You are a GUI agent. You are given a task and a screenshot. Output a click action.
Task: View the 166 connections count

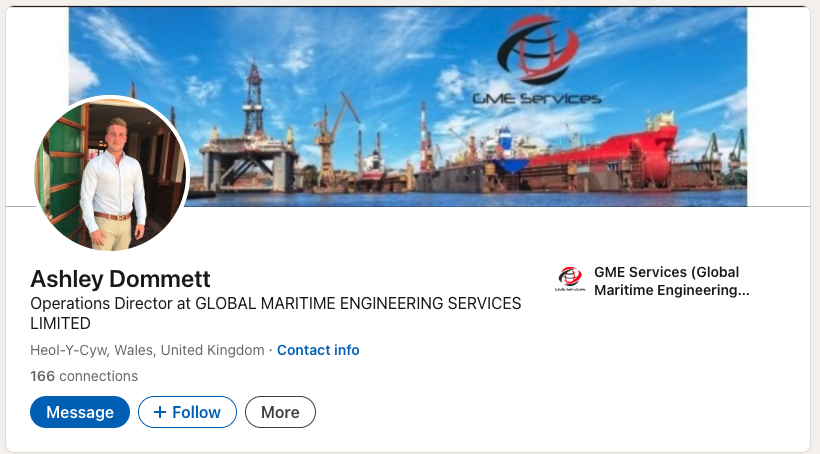coord(84,376)
